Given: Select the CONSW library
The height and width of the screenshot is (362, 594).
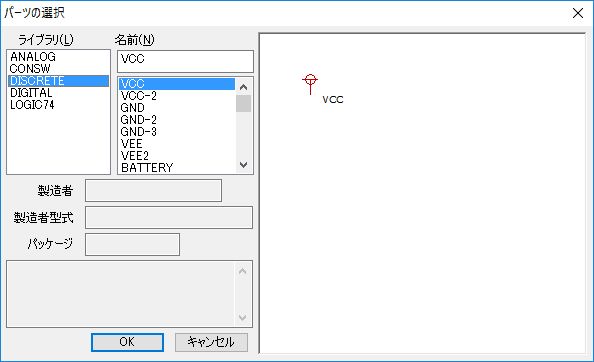Looking at the screenshot, I should (58, 69).
